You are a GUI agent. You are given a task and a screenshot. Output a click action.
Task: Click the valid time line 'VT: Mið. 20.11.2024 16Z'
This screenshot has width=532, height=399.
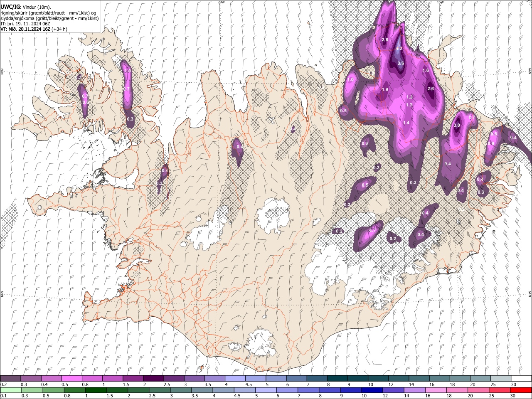point(25,29)
